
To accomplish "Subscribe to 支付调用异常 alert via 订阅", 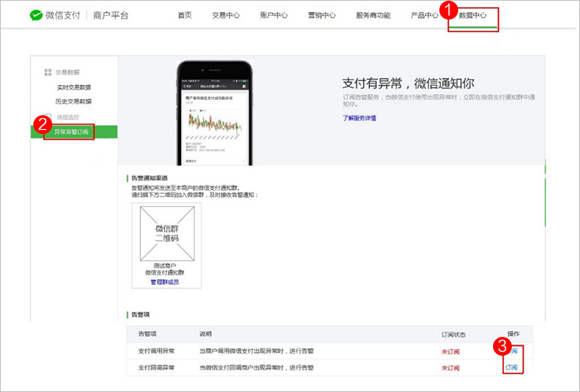I will pos(513,351).
